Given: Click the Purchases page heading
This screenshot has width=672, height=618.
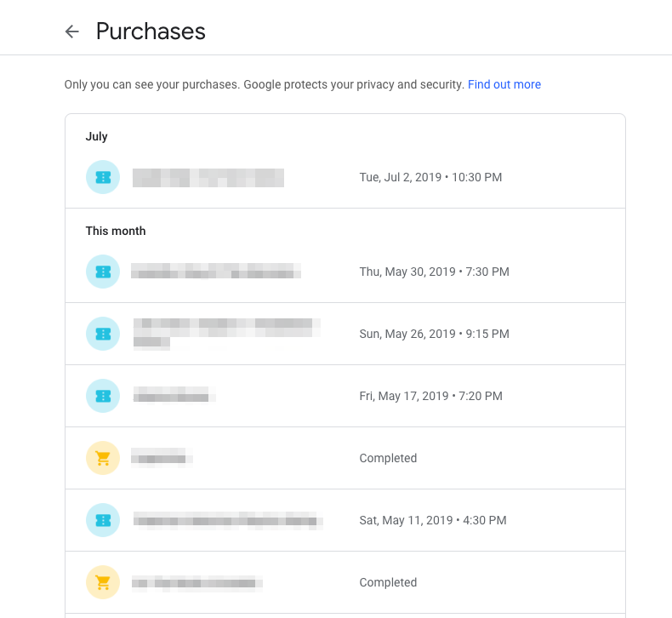Looking at the screenshot, I should [x=151, y=31].
